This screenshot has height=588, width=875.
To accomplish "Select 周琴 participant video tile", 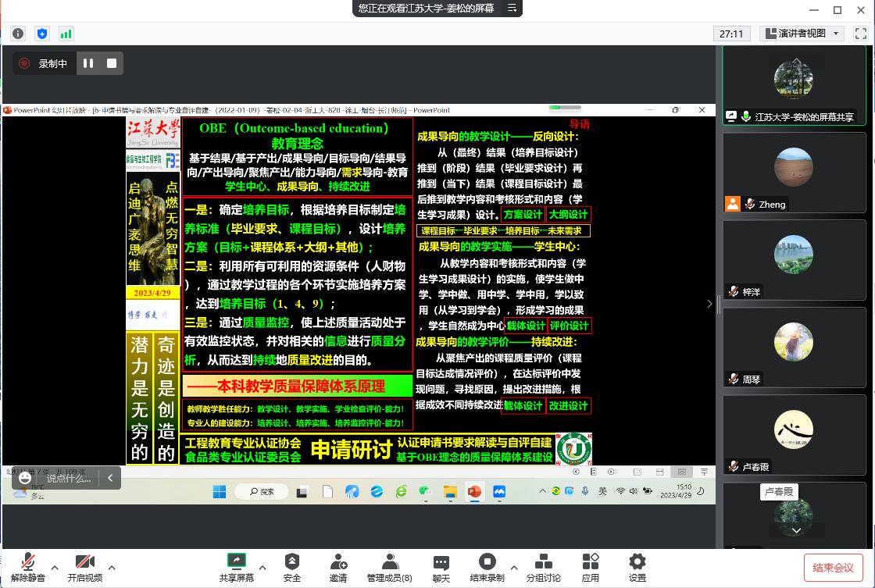I will coord(794,347).
